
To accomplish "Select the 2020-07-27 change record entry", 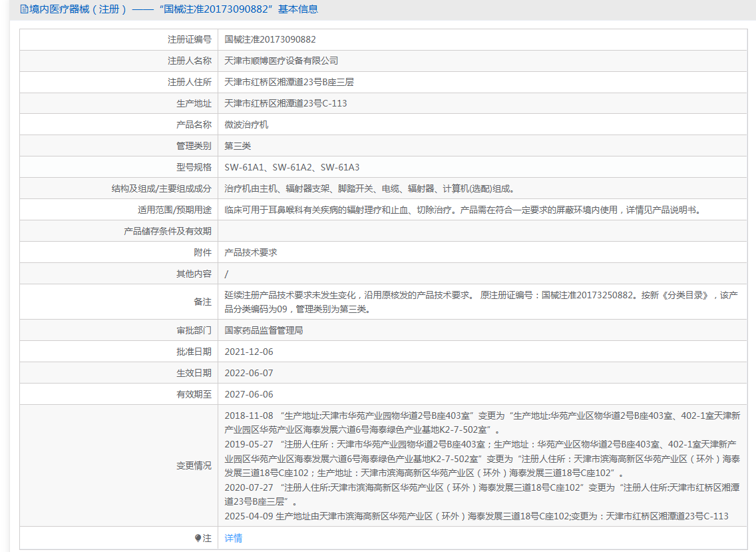I will point(482,495).
